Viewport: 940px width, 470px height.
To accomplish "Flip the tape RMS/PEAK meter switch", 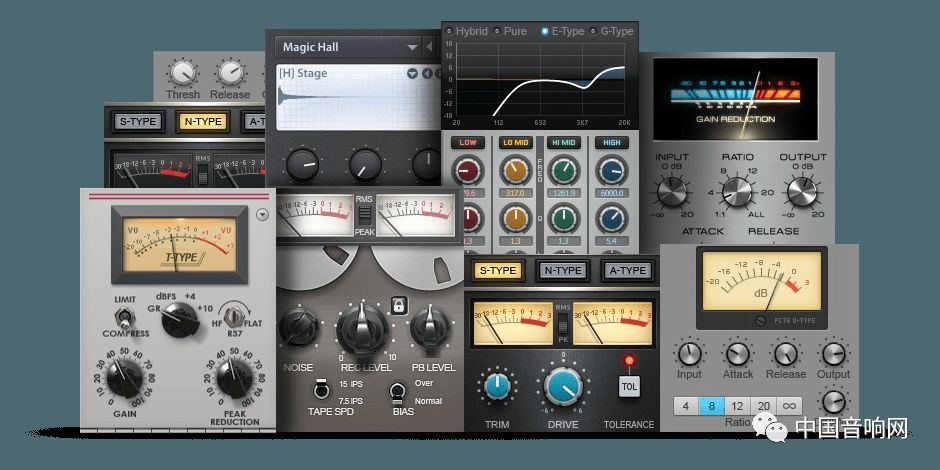I will [364, 215].
